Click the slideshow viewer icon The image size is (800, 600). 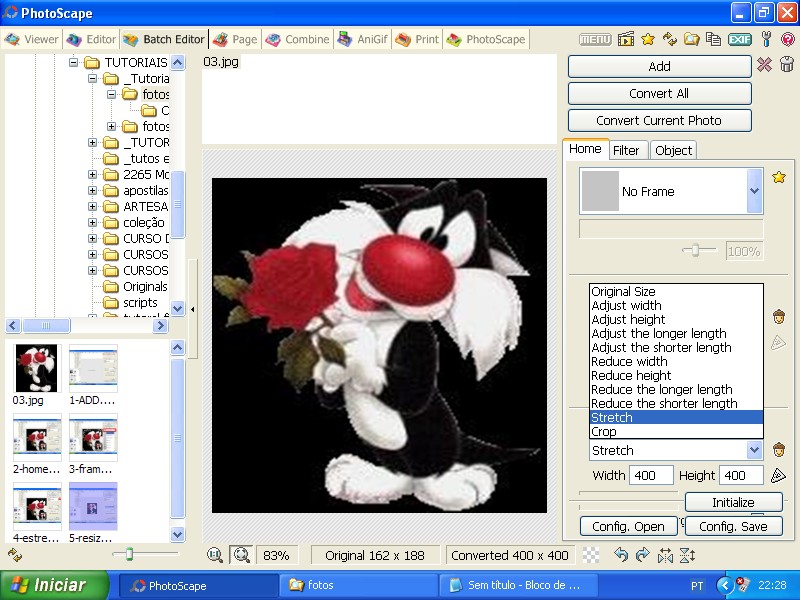click(625, 39)
